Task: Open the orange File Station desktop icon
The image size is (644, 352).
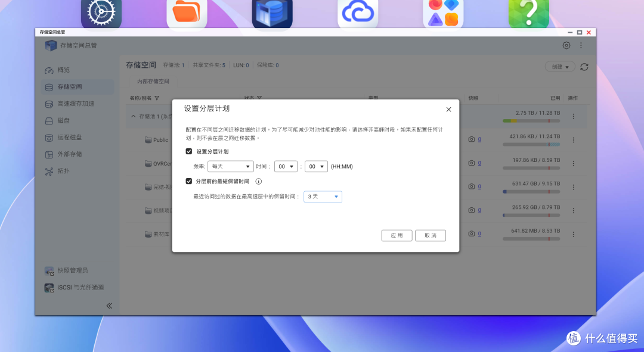Action: click(187, 14)
